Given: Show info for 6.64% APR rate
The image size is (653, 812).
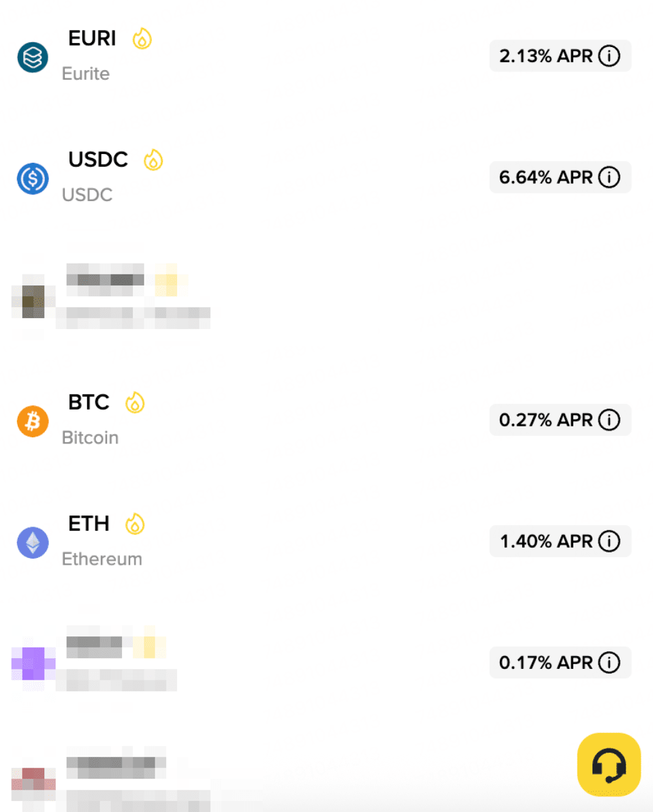Looking at the screenshot, I should click(609, 178).
